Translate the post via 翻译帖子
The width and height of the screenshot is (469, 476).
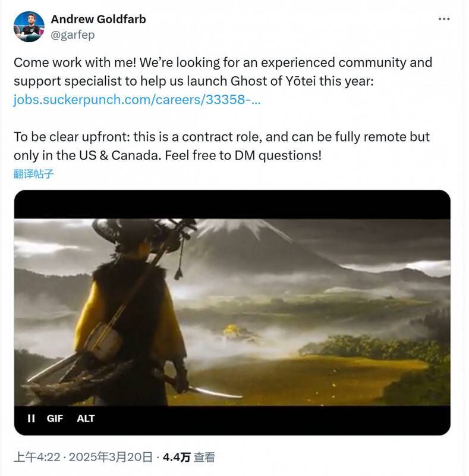tap(34, 174)
